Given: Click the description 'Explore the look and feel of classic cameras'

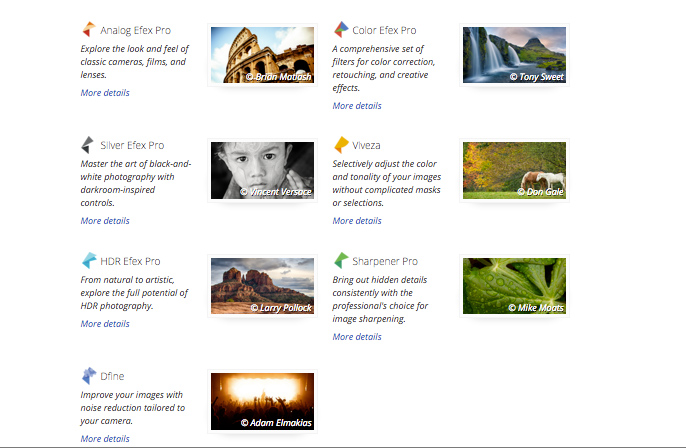Looking at the screenshot, I should [134, 62].
